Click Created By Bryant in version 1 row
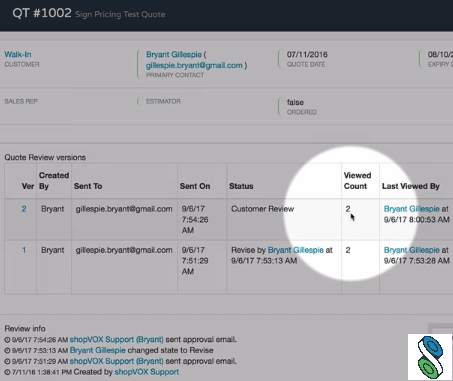Image resolution: width=453 pixels, height=381 pixels. [52, 250]
